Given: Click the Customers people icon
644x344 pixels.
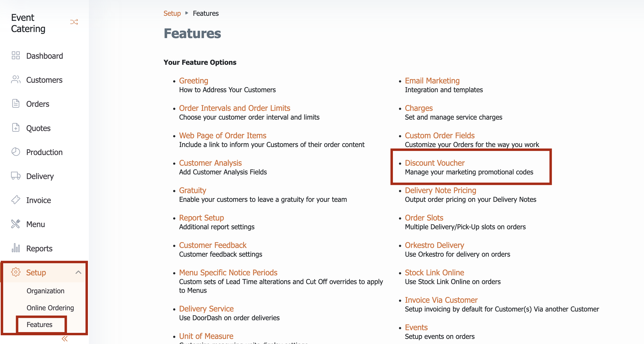Looking at the screenshot, I should pos(16,79).
